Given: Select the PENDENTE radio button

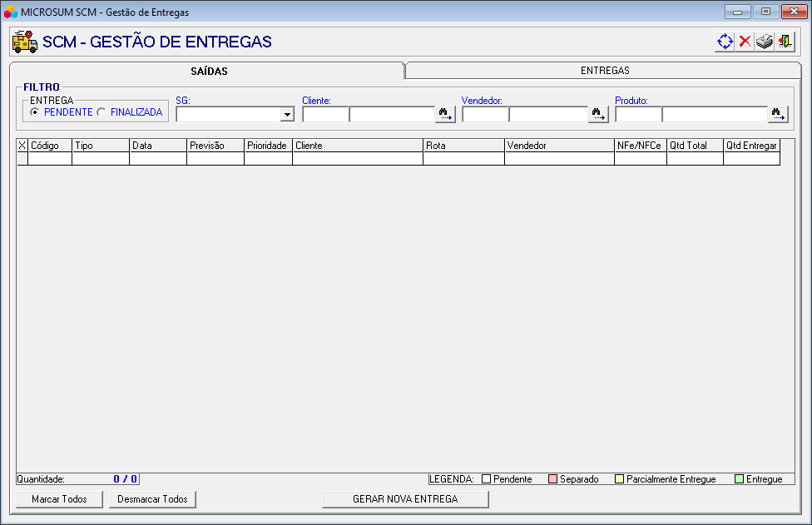Looking at the screenshot, I should (x=35, y=112).
